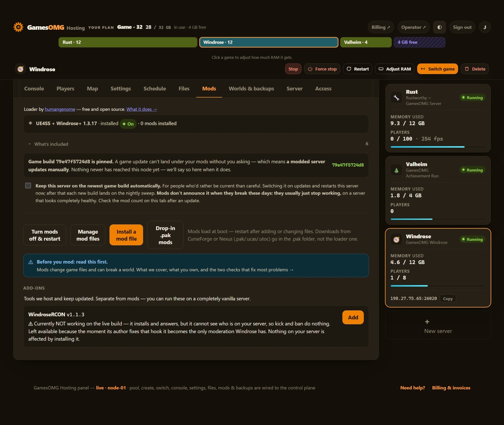The width and height of the screenshot is (504, 425).
Task: Click the 4 GB free RAM segment
Action: click(419, 42)
